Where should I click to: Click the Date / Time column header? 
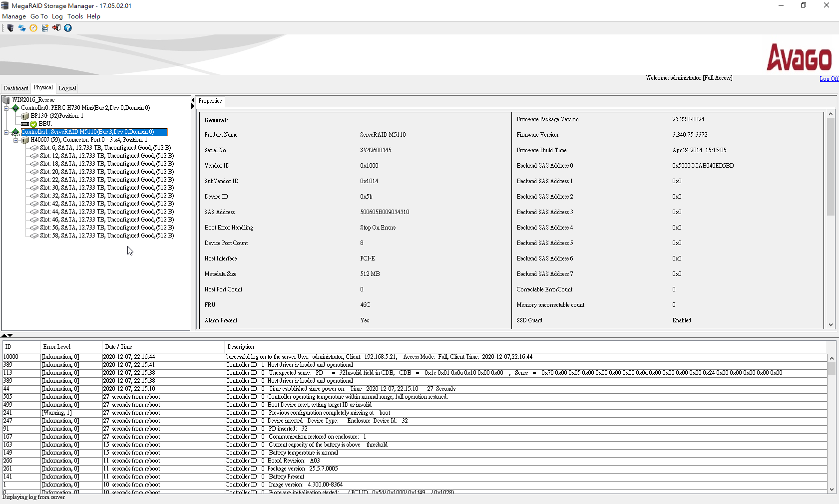(x=118, y=347)
